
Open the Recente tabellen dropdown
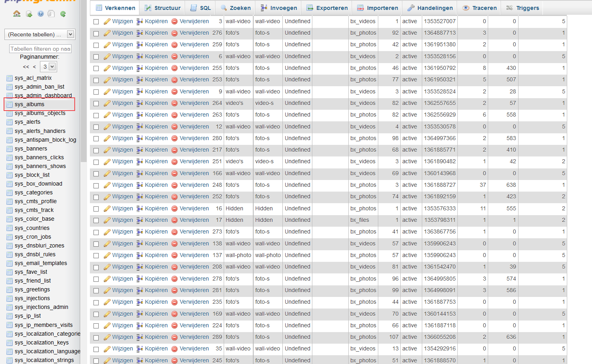tap(40, 34)
